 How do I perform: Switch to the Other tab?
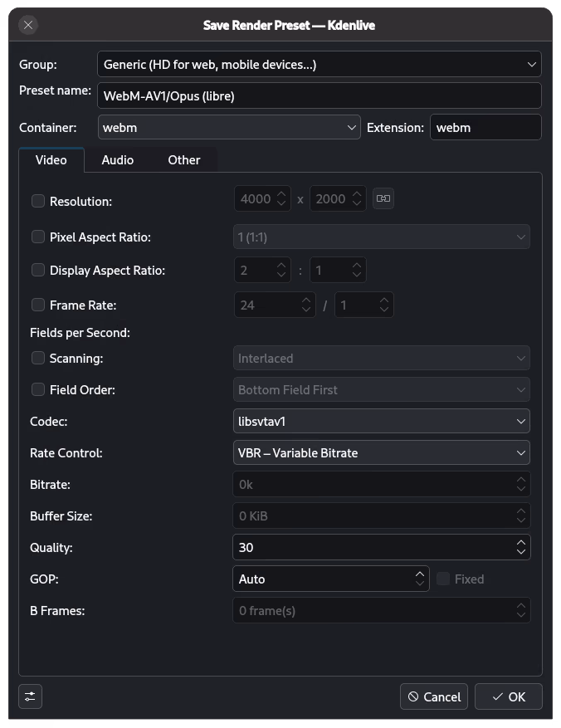tap(184, 160)
